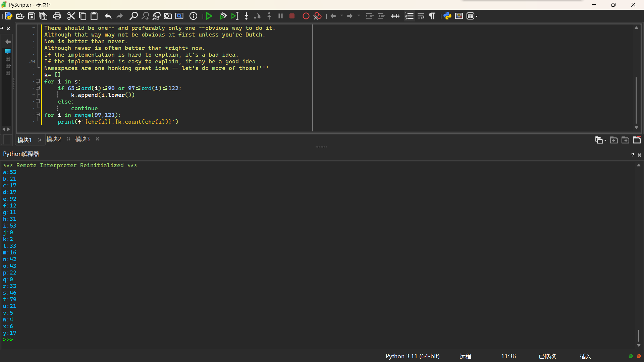The width and height of the screenshot is (644, 362).
Task: Toggle special characters paragraph mark
Action: (432, 16)
